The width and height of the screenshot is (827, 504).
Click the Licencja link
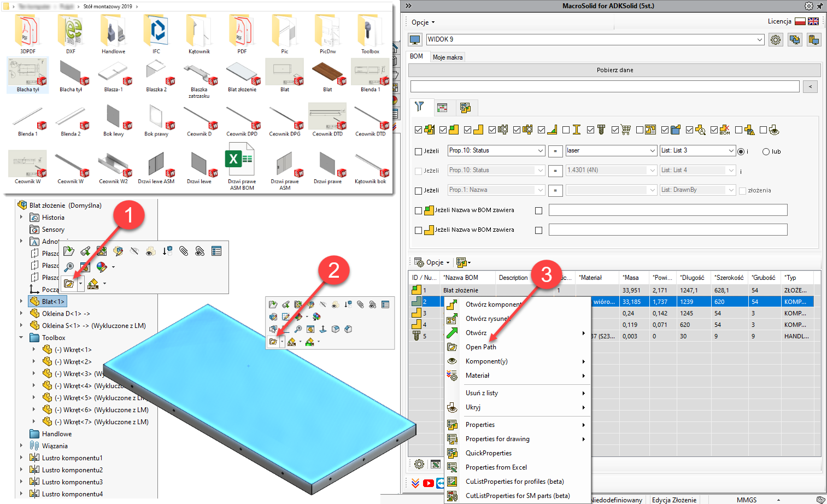click(x=779, y=21)
